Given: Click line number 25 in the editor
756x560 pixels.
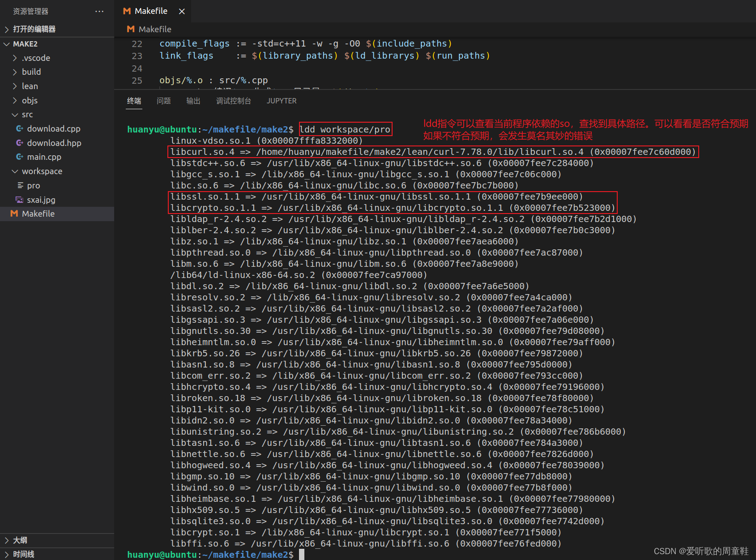Looking at the screenshot, I should pos(137,81).
